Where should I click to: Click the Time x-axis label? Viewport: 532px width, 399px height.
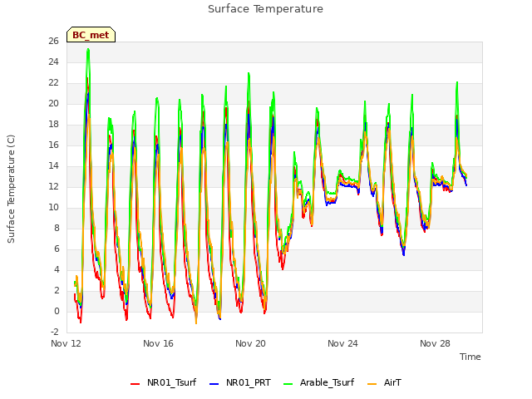[x=470, y=357]
